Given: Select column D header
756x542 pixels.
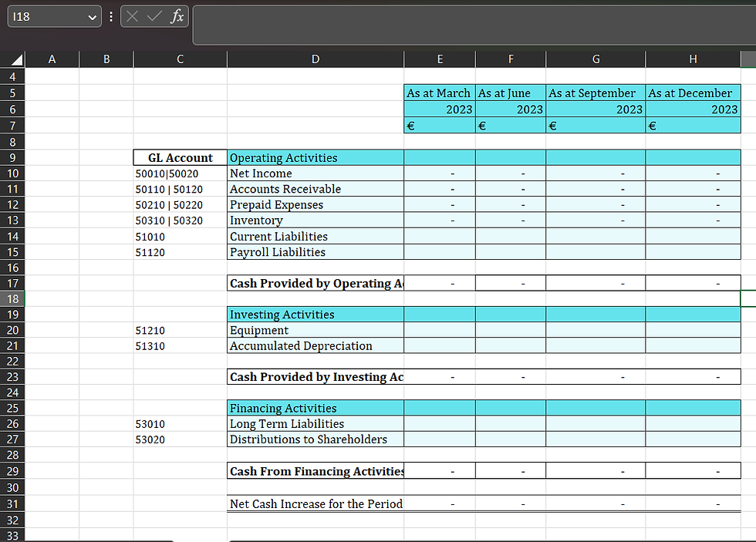Looking at the screenshot, I should [x=316, y=59].
